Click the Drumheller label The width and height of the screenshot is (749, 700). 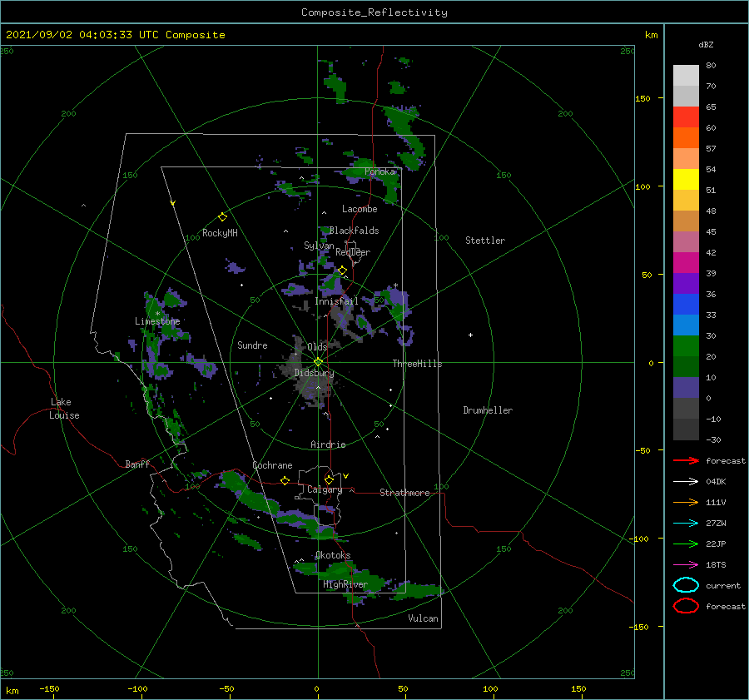[488, 410]
